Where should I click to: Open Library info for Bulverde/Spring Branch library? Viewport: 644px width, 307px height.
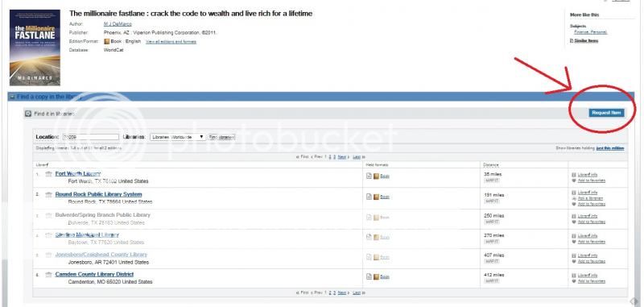coord(588,216)
